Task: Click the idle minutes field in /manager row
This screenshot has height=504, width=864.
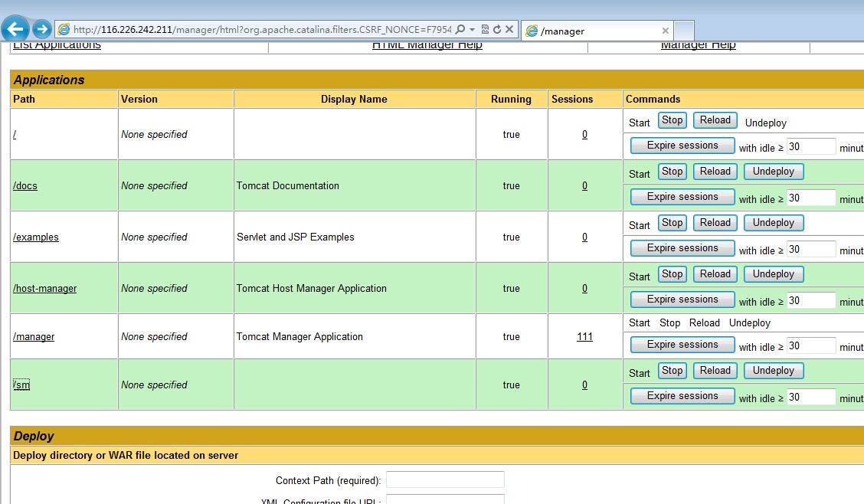Action: 811,345
